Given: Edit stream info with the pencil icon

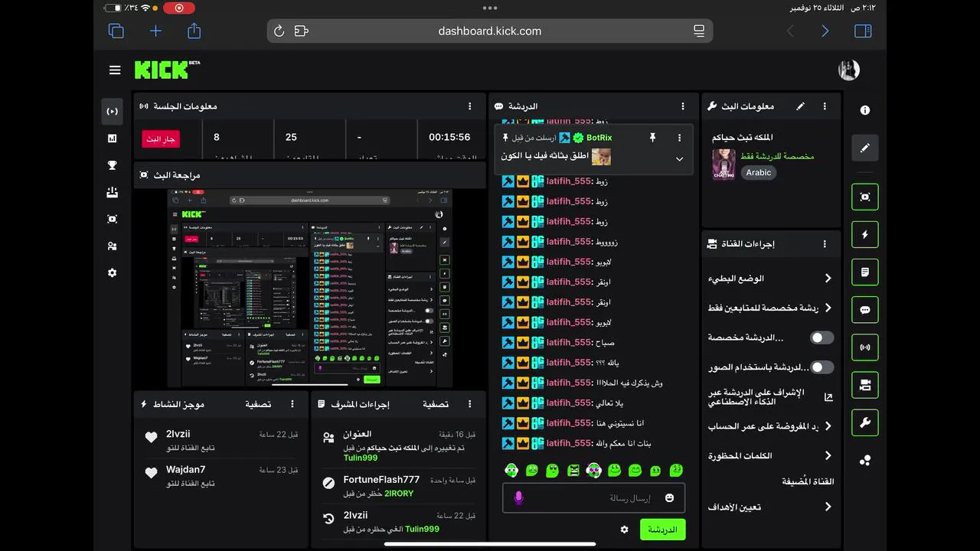Looking at the screenshot, I should click(x=801, y=106).
